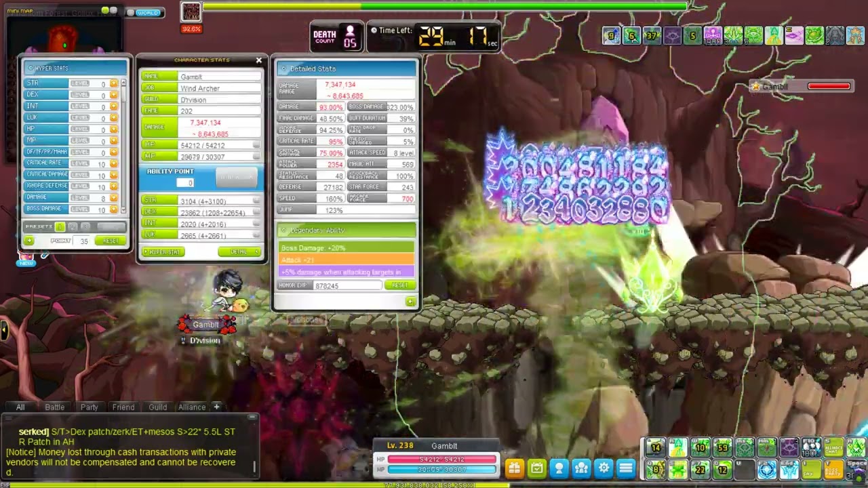Screen dimensions: 868x488
Task: Click the small button on the MP row
Action: point(256,157)
